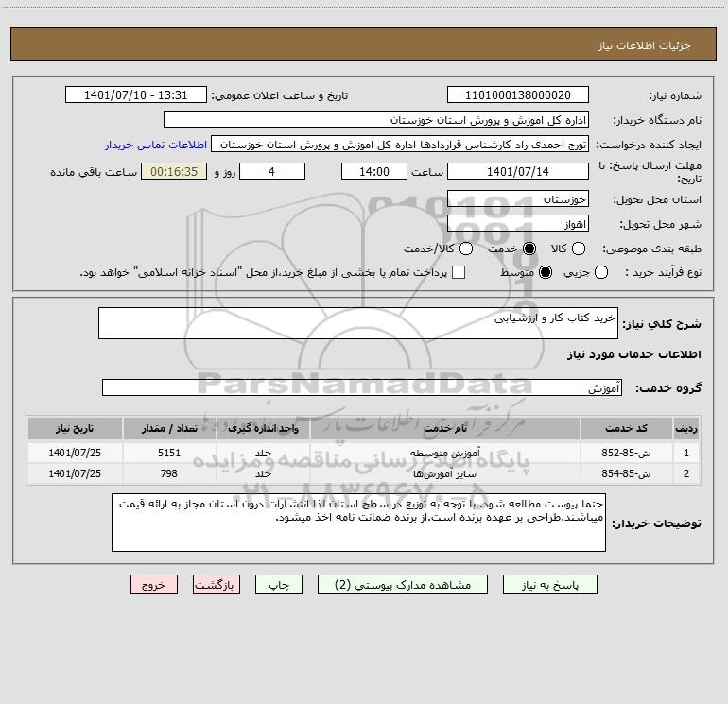Screen dimensions: 728x704
Task: Click the delivery province field خوزستان
Action: 518,199
